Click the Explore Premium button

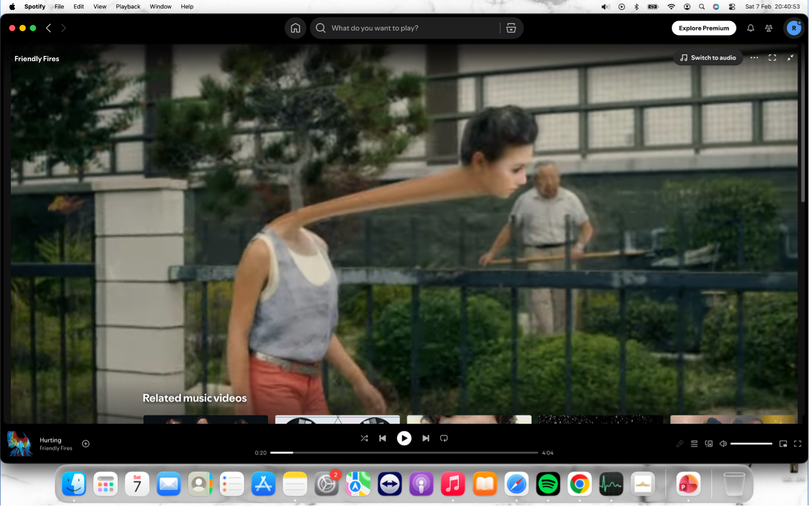coord(703,28)
